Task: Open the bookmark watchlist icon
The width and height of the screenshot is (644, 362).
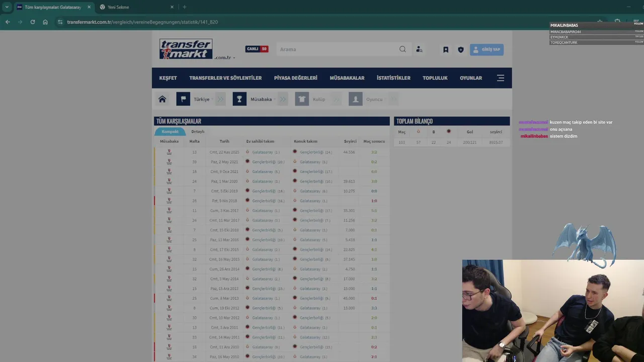Action: point(446,50)
